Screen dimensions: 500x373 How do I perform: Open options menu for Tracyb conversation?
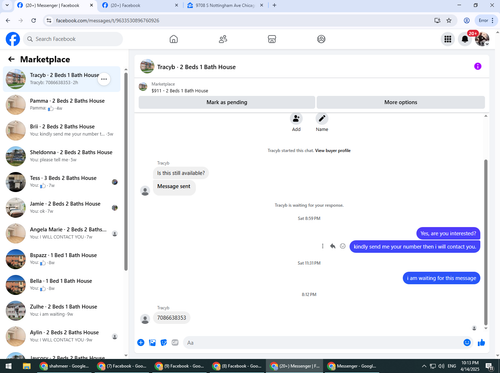click(x=104, y=79)
